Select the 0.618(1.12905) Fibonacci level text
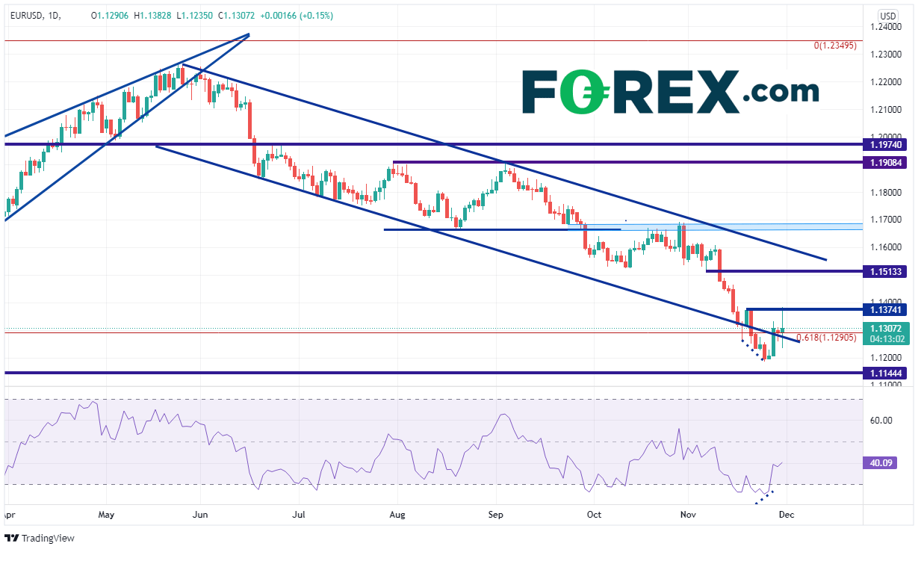Image resolution: width=924 pixels, height=567 pixels. (x=825, y=338)
